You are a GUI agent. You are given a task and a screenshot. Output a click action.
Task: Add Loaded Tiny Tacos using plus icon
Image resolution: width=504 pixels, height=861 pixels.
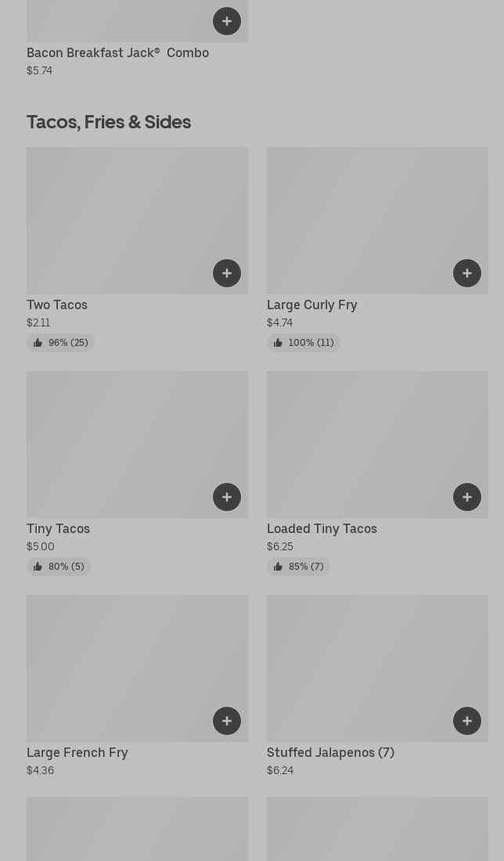coord(467,497)
